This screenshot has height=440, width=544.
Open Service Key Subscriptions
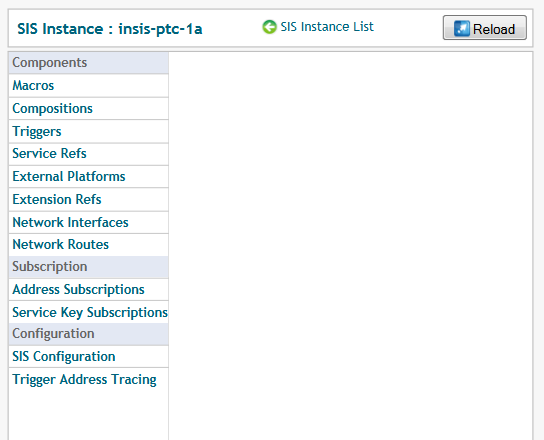coord(90,312)
